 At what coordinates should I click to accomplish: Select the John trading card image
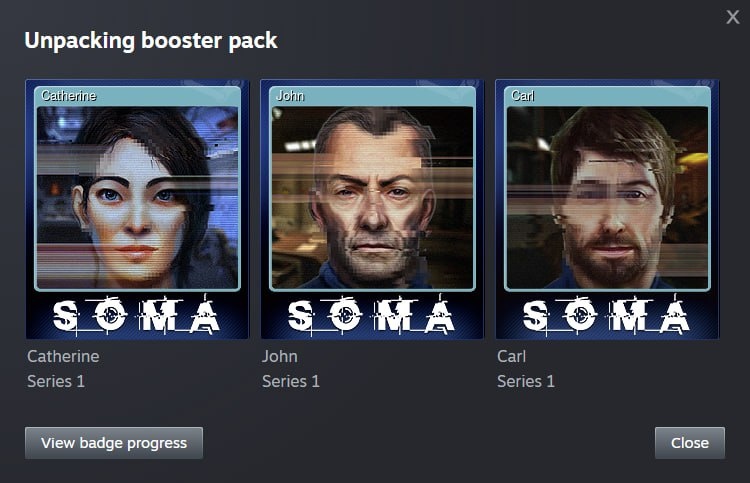372,209
